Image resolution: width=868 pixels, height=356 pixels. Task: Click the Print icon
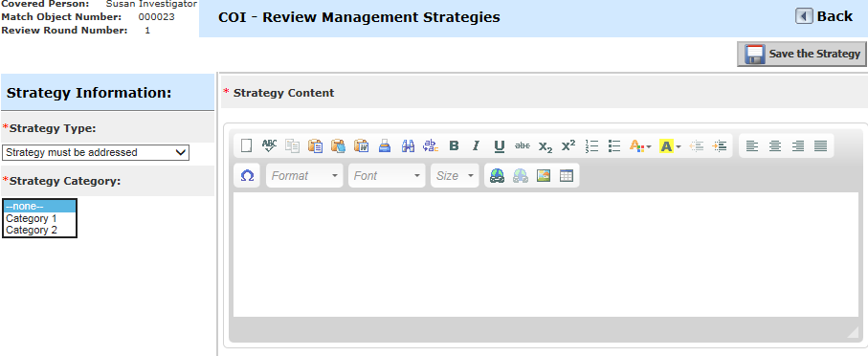click(x=385, y=145)
